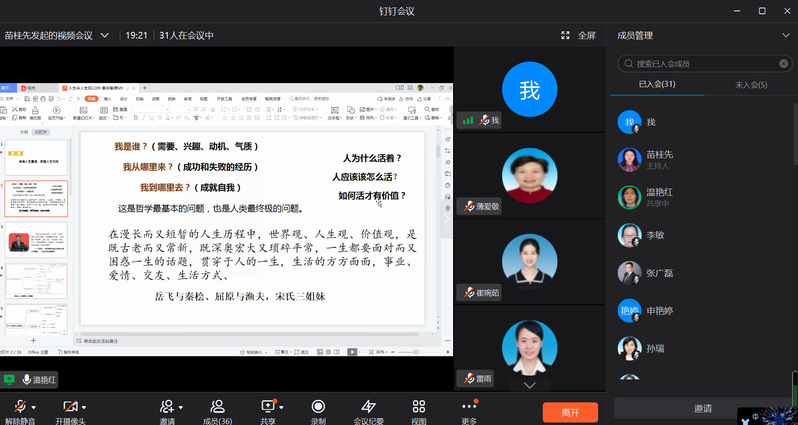The width and height of the screenshot is (798, 425).
Task: Expand camera options arrow beside 开摄像头
Action: coord(84,407)
